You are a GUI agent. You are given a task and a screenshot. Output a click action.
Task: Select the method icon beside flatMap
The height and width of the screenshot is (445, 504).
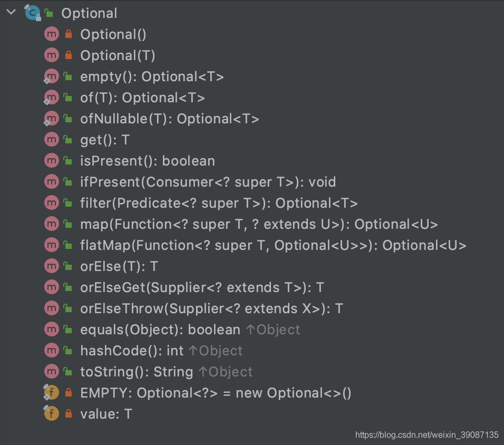(51, 245)
